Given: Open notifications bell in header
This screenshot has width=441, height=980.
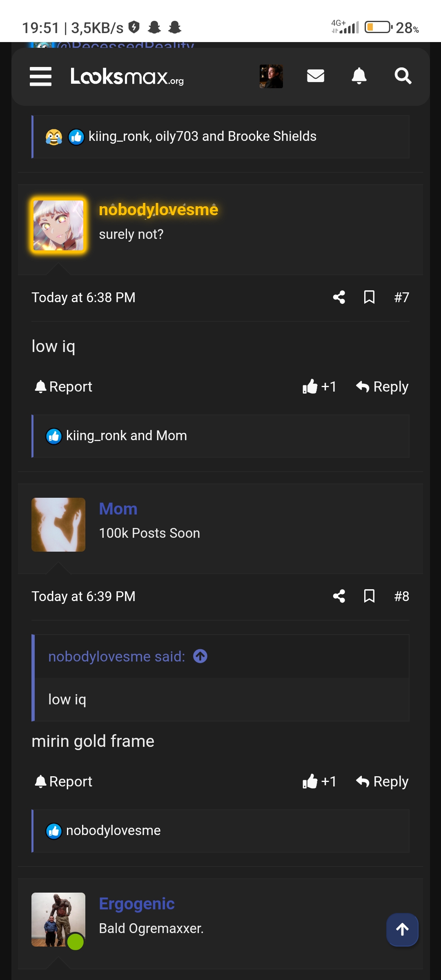Looking at the screenshot, I should [359, 76].
